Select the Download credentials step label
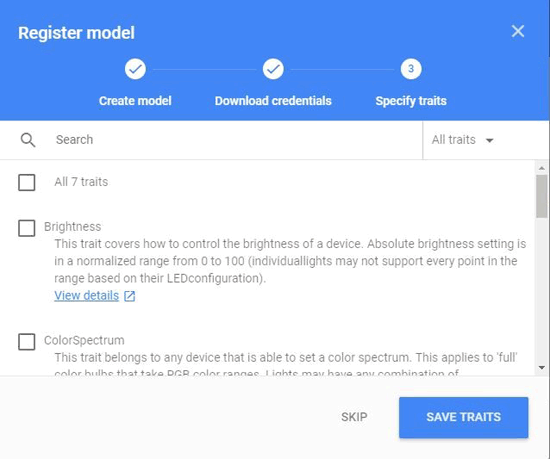 [x=273, y=101]
